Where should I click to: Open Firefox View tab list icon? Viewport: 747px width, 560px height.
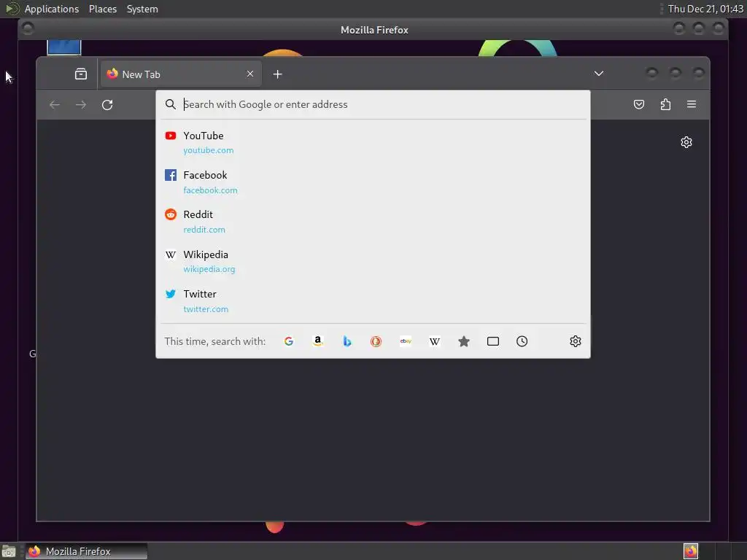(x=81, y=74)
